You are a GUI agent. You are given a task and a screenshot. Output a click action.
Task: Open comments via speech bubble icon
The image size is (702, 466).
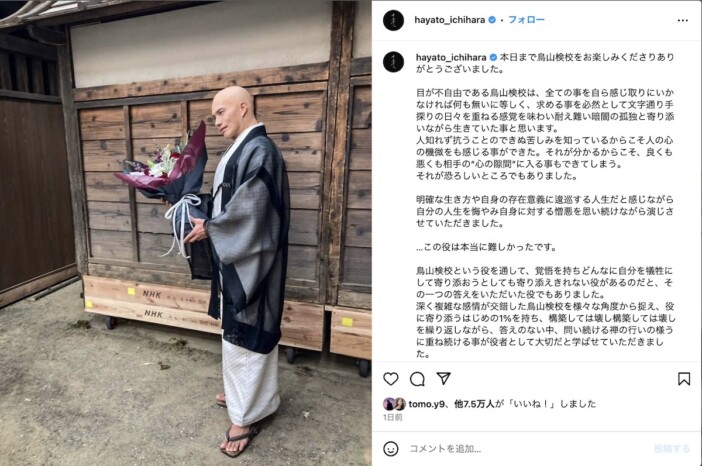[417, 379]
